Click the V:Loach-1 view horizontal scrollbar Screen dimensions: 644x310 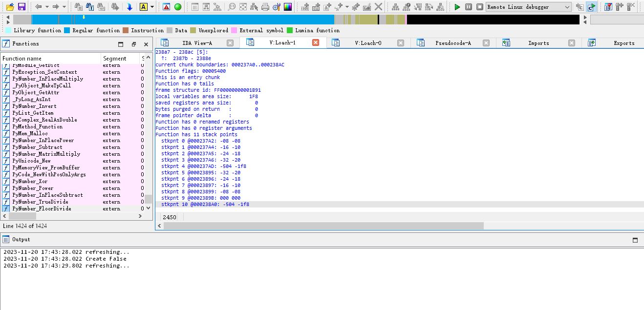[x=324, y=226]
